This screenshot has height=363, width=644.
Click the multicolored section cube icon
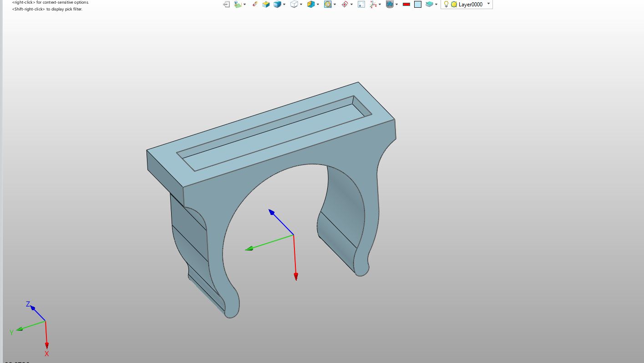pos(311,4)
